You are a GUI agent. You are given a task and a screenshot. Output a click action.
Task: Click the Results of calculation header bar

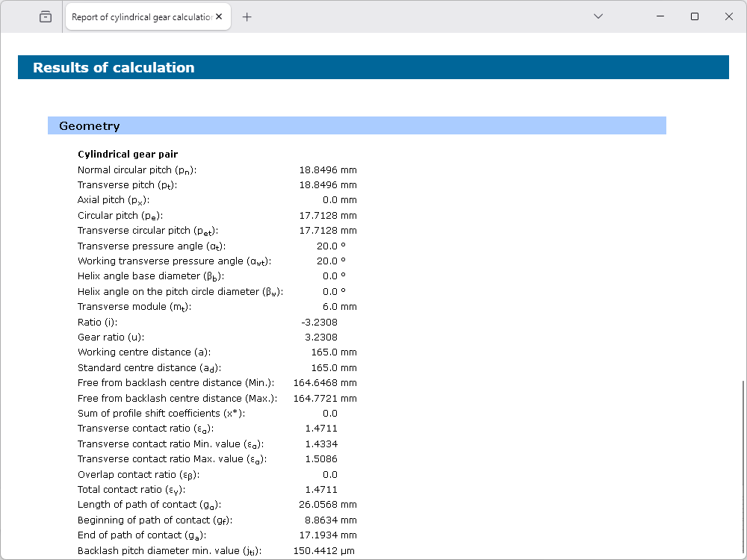[373, 67]
